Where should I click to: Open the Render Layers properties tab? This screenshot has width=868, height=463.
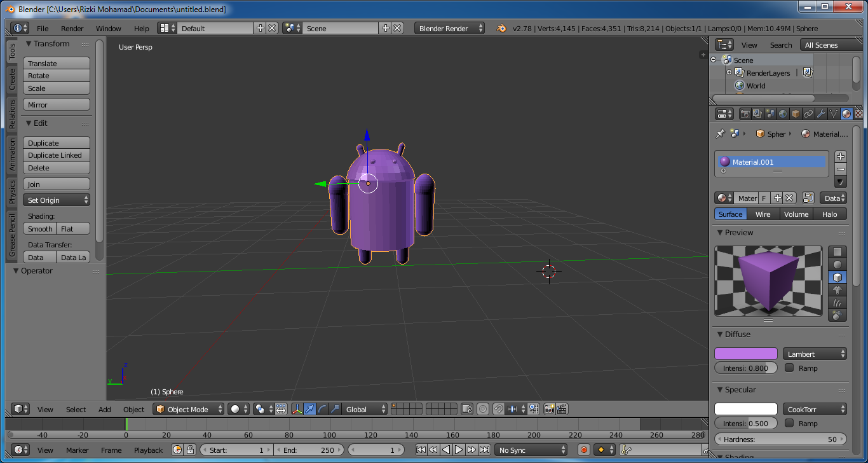(x=757, y=114)
